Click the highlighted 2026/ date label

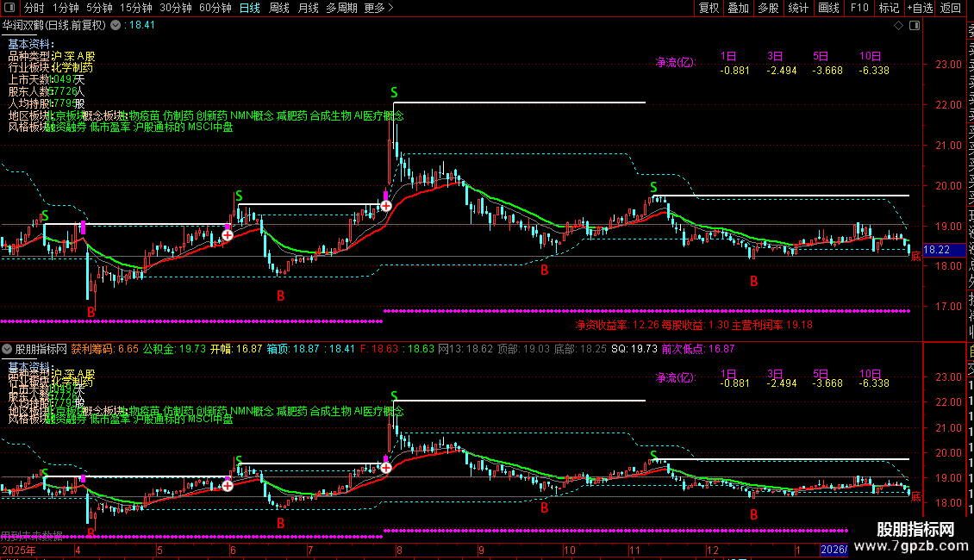834,550
